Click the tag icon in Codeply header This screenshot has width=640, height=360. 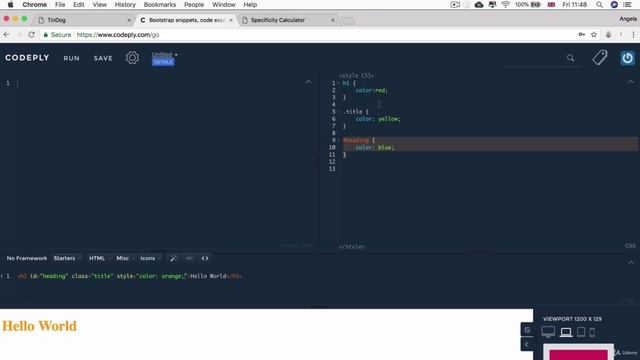click(x=600, y=58)
